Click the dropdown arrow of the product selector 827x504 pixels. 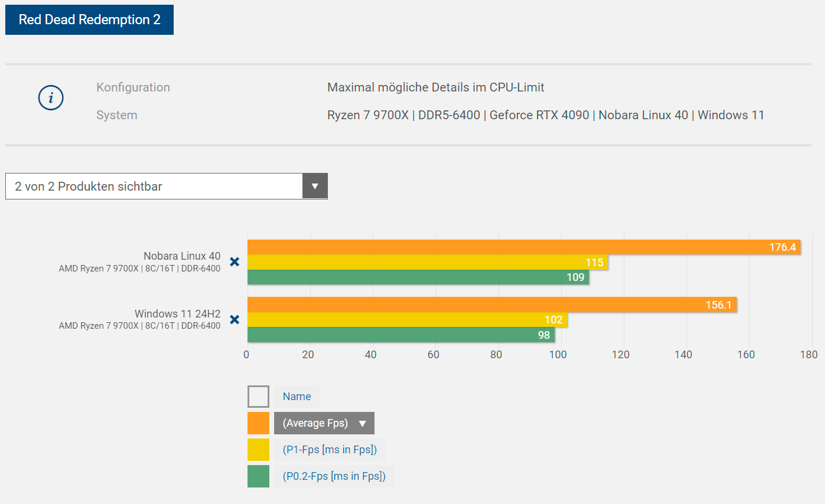click(315, 186)
